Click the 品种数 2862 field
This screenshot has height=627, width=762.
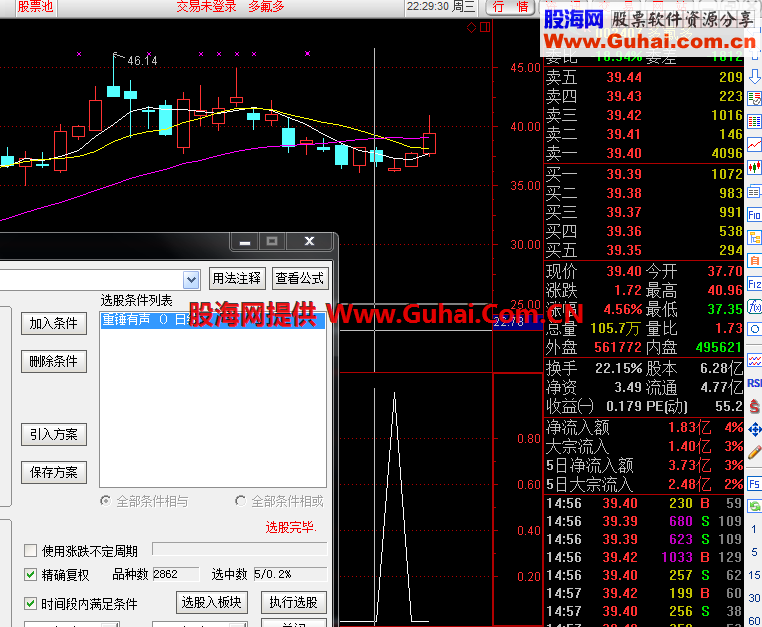point(176,574)
